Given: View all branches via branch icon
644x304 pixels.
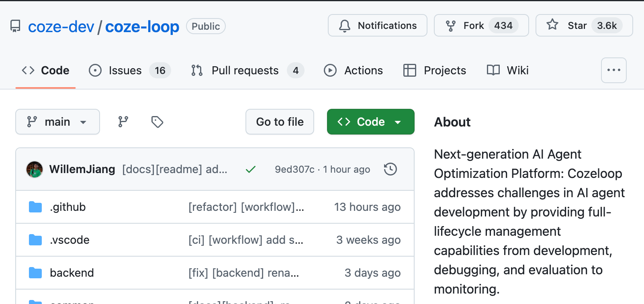Looking at the screenshot, I should (123, 122).
